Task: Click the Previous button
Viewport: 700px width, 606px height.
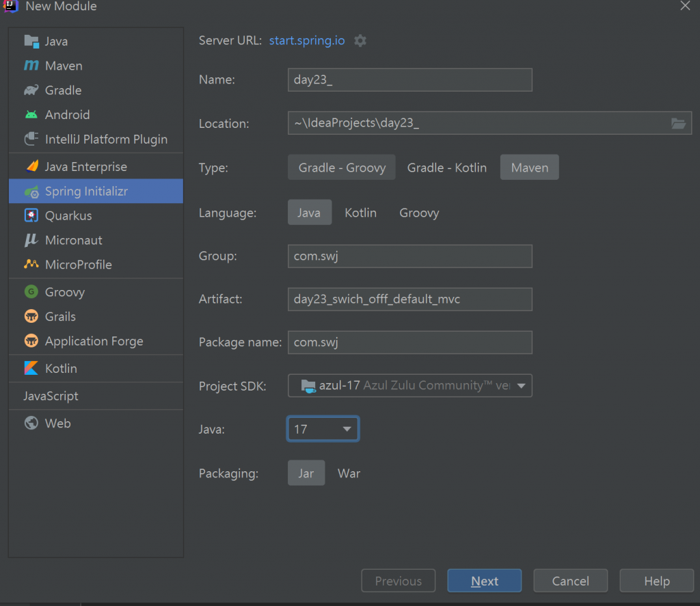Action: [399, 581]
